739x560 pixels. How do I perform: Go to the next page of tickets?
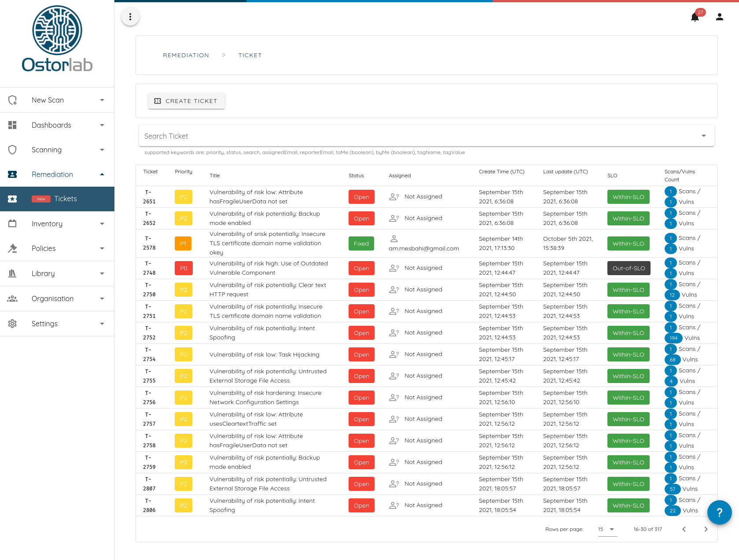(706, 529)
